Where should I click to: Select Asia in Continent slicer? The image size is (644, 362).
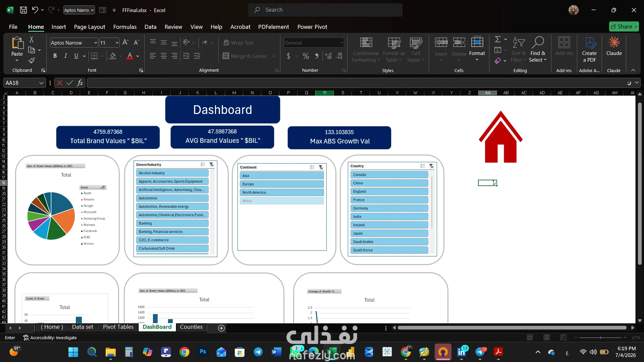(x=282, y=176)
